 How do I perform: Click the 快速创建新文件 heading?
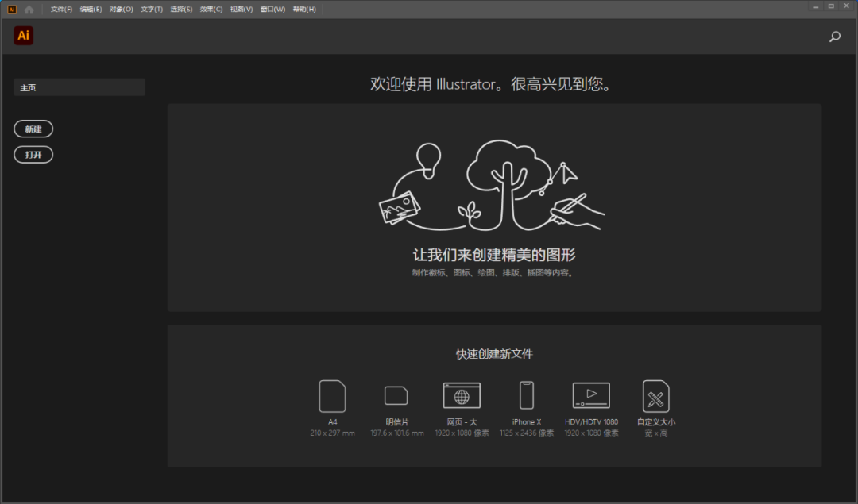click(494, 354)
